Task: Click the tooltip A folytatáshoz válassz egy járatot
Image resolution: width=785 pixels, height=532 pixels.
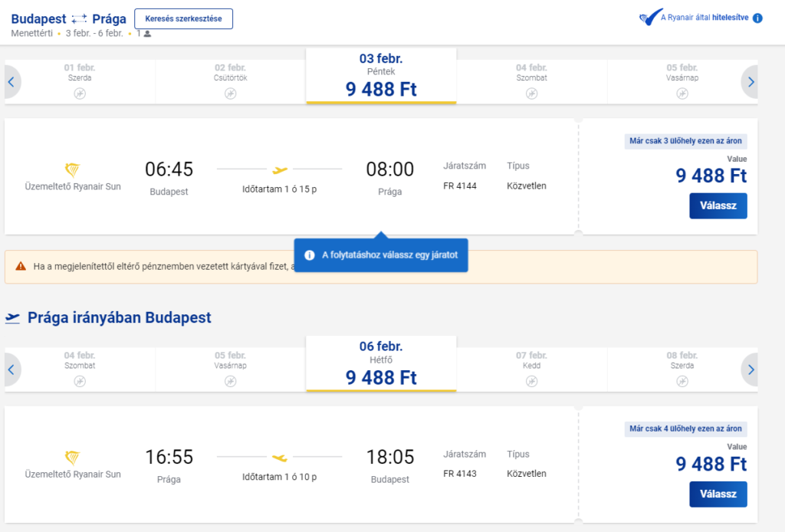Action: pos(381,255)
